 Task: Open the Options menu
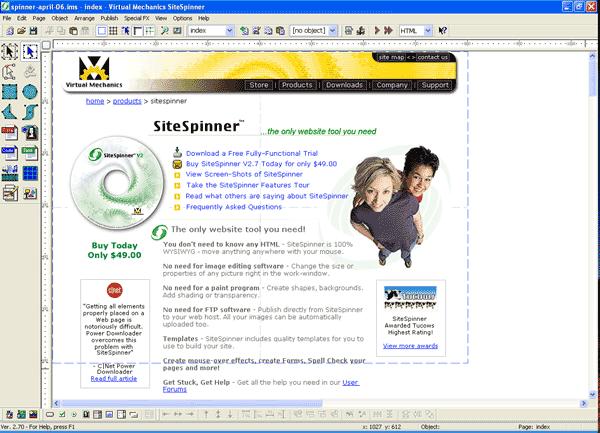click(x=182, y=18)
